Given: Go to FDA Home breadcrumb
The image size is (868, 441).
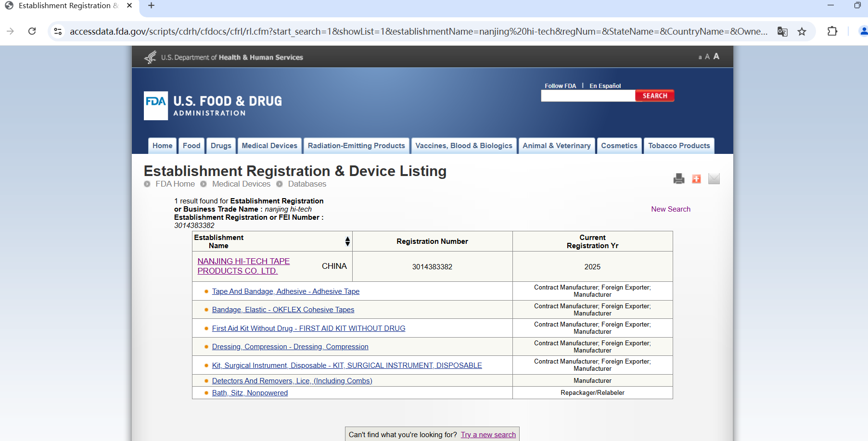Looking at the screenshot, I should click(x=175, y=184).
